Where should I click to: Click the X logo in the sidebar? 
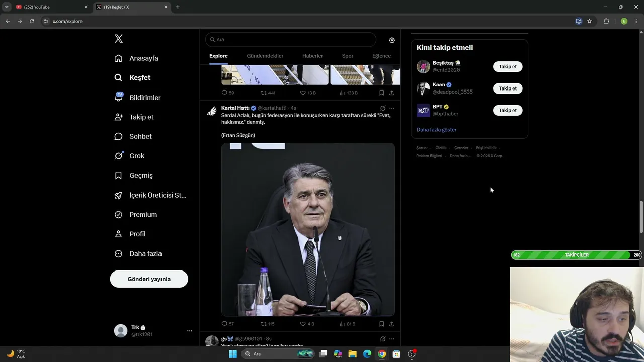click(119, 39)
